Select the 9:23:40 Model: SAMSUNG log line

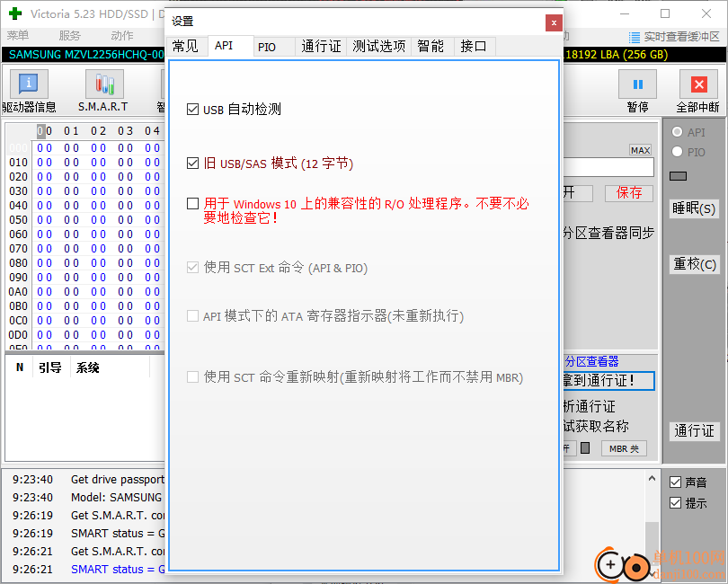(x=88, y=498)
